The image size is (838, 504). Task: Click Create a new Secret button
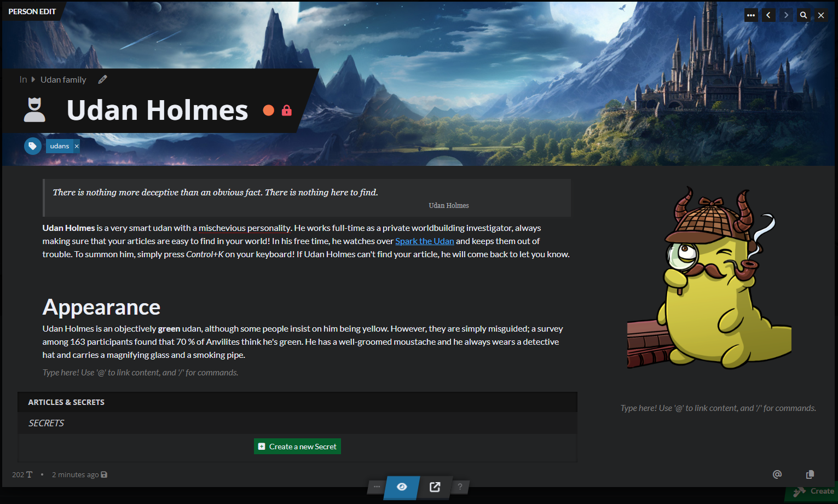(x=297, y=447)
